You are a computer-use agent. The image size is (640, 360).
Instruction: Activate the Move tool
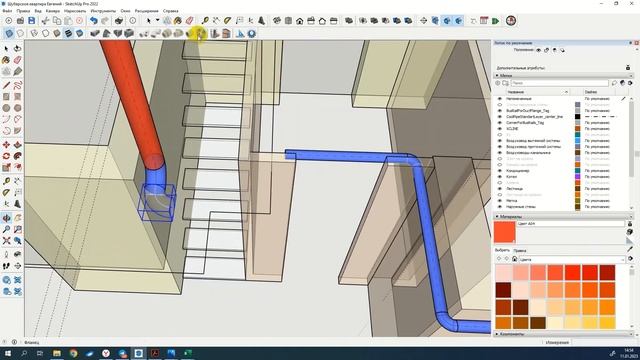[x=6, y=145]
